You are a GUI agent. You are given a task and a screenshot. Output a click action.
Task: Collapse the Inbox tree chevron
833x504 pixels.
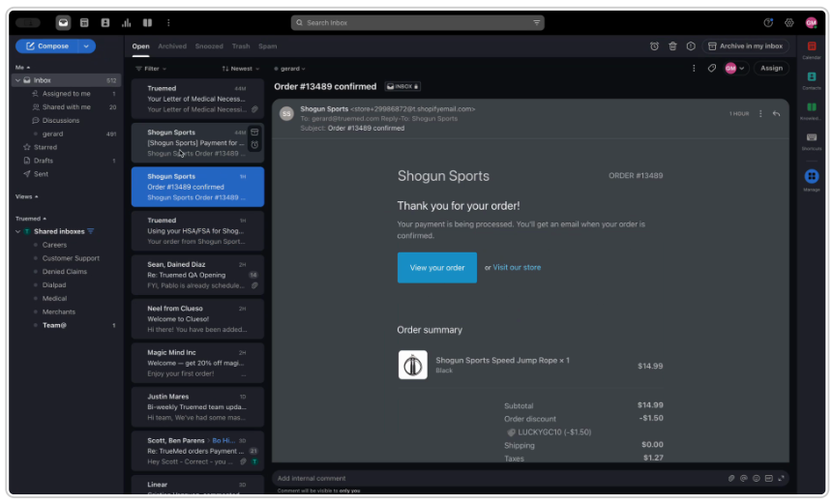[x=18, y=80]
